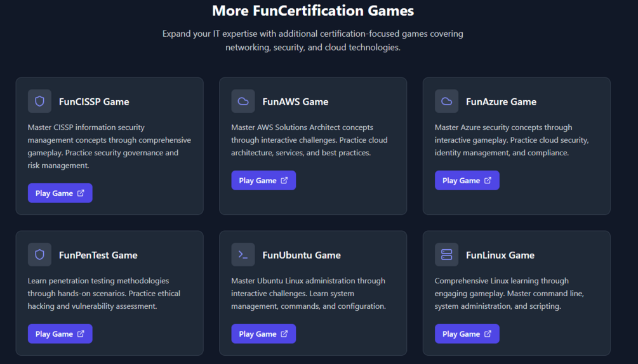The image size is (638, 364).
Task: Click the FunAzure Game heading
Action: (501, 101)
